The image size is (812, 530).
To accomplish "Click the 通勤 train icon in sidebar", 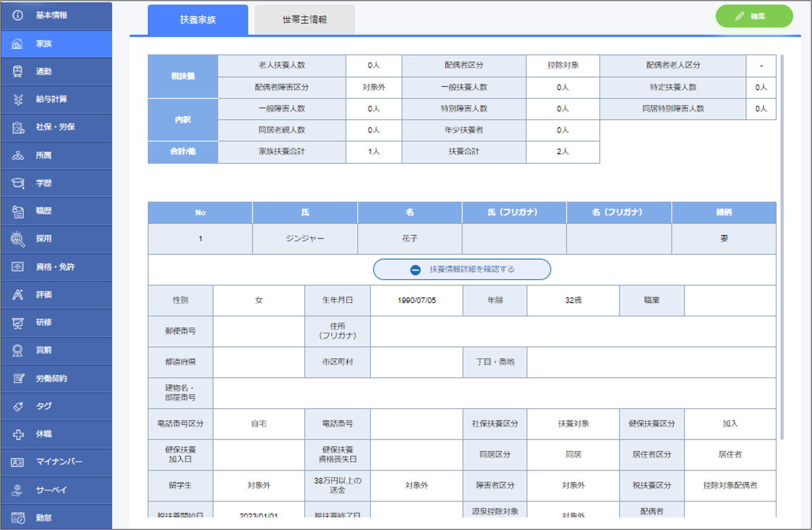I will point(18,71).
